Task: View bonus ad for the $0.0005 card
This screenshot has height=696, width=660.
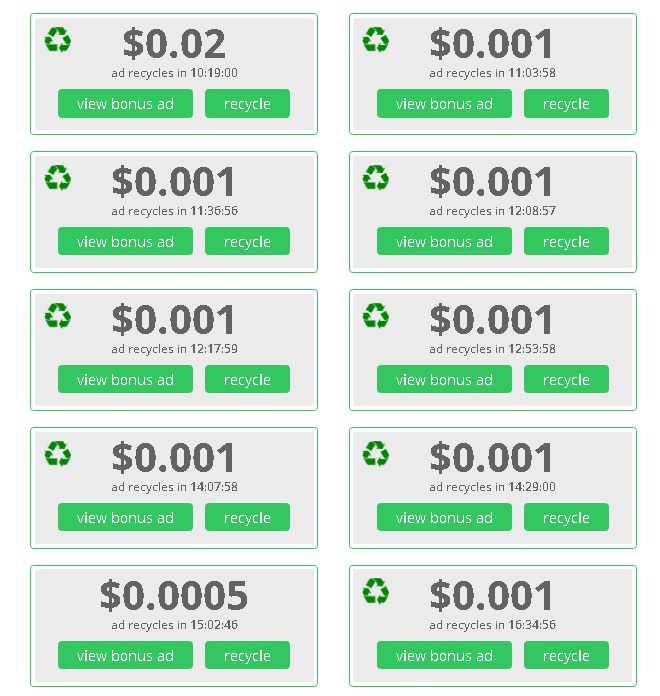Action: 125,655
